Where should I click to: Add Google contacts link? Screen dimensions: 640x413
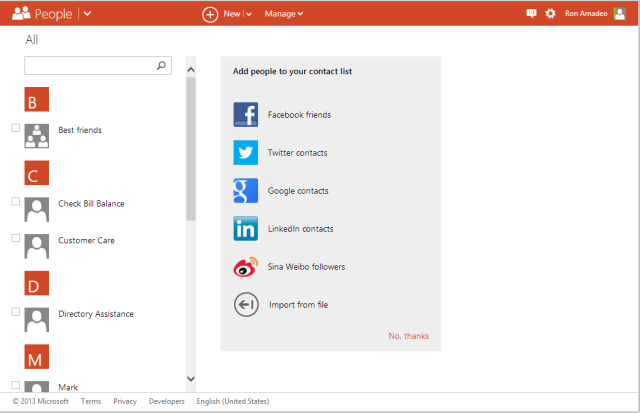[x=298, y=191]
